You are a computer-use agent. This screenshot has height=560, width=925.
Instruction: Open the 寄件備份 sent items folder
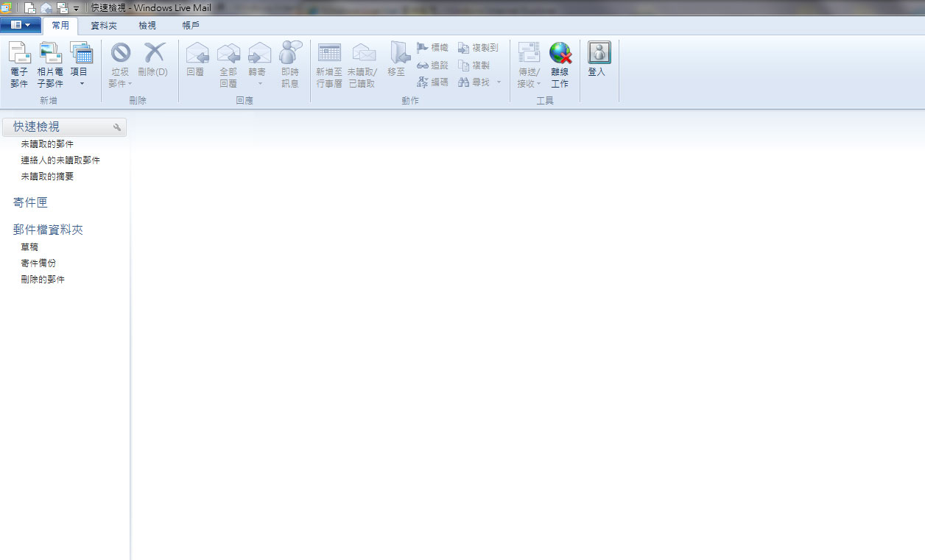[38, 263]
